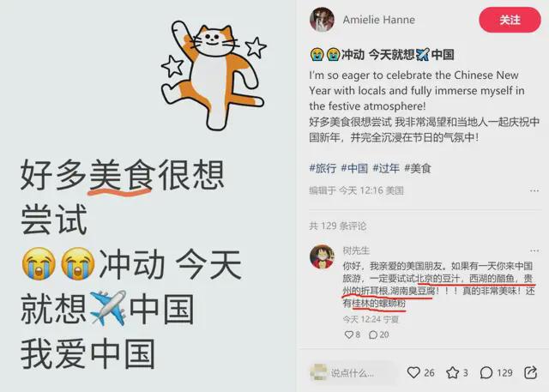The width and height of the screenshot is (549, 392).
Task: Click the red 关注 follow button
Action: click(510, 20)
